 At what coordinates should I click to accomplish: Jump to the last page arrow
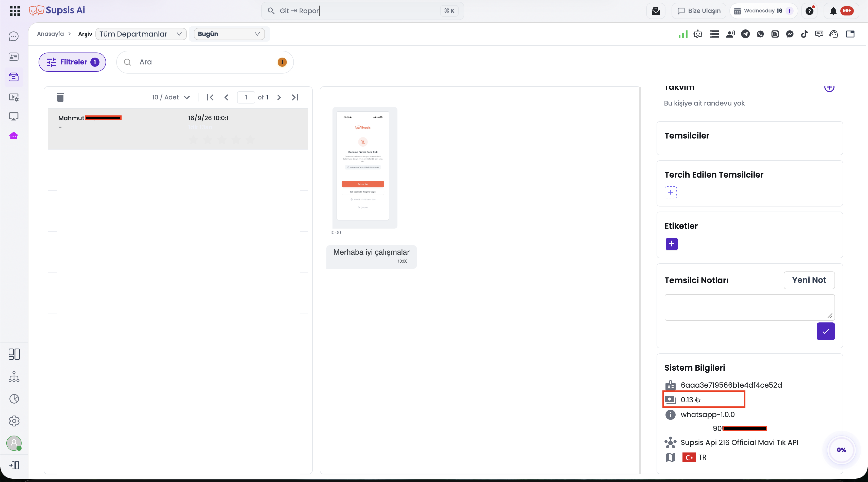click(x=295, y=97)
